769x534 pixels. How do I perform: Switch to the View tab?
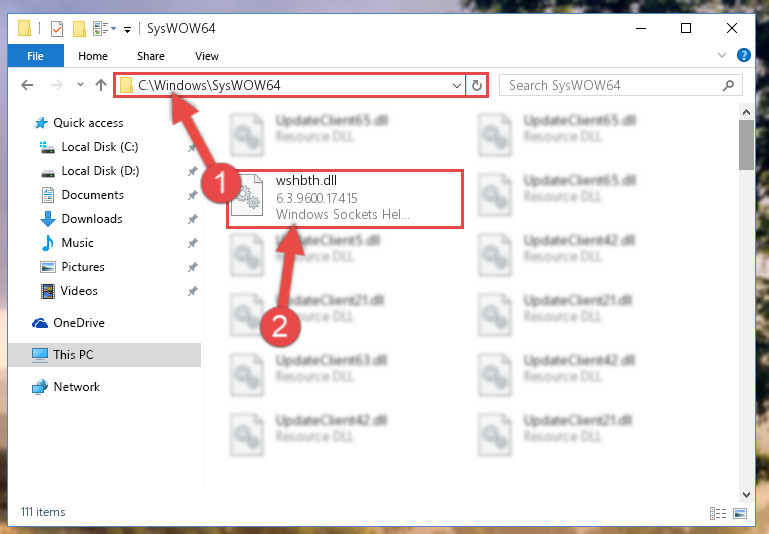coord(206,56)
